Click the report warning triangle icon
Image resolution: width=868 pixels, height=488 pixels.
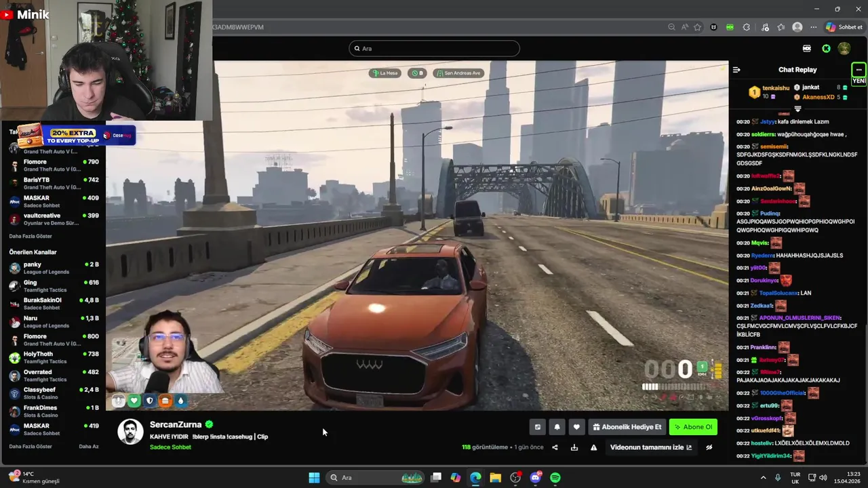pos(593,447)
